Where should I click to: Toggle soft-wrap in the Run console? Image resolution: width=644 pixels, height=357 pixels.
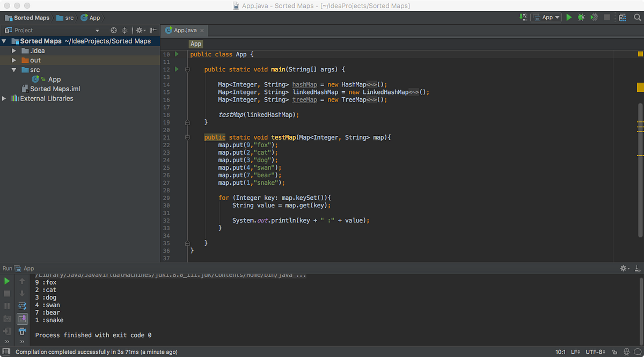22,306
